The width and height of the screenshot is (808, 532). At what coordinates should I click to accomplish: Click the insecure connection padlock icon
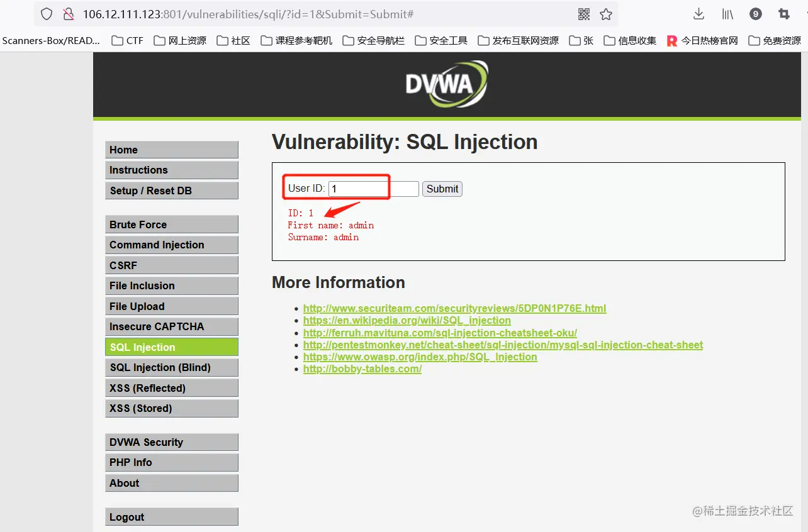coord(68,14)
